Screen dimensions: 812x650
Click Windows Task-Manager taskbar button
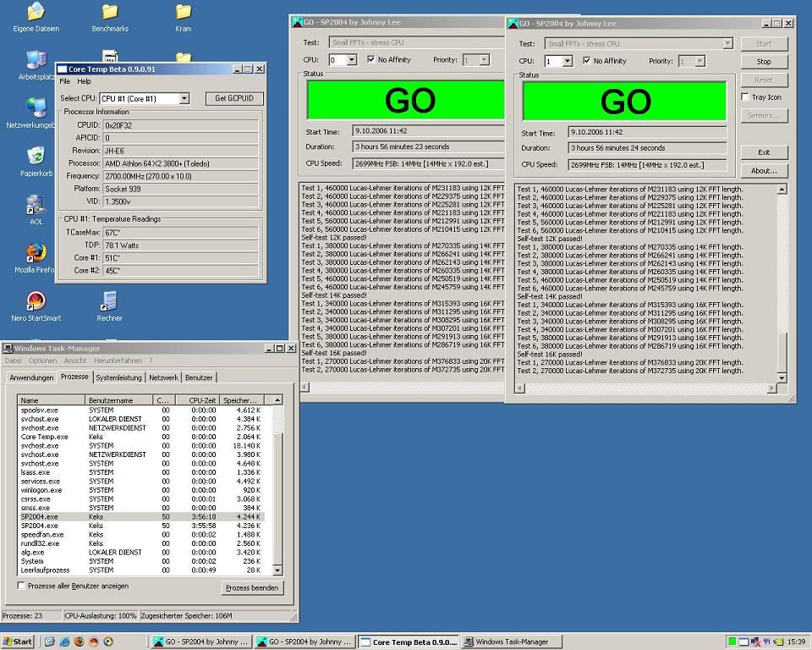click(x=513, y=642)
